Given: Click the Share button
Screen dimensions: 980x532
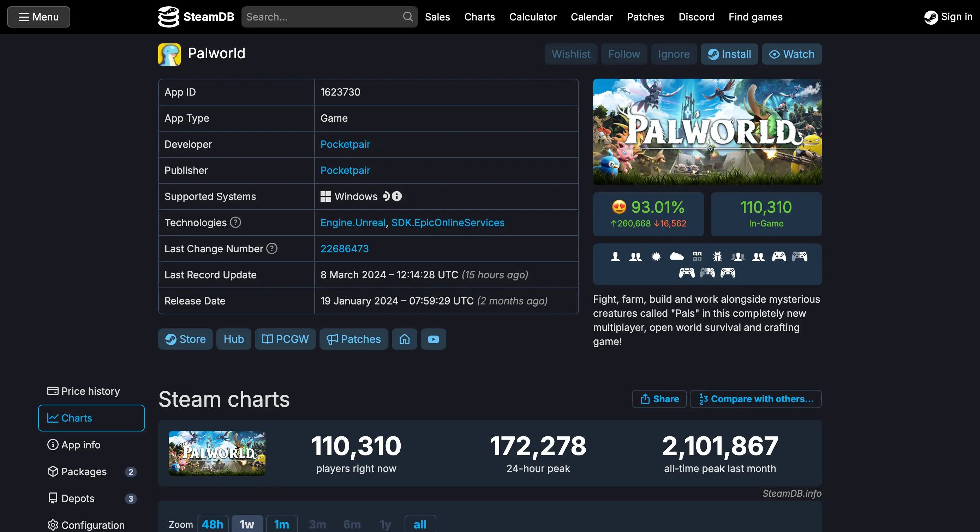Looking at the screenshot, I should point(659,399).
